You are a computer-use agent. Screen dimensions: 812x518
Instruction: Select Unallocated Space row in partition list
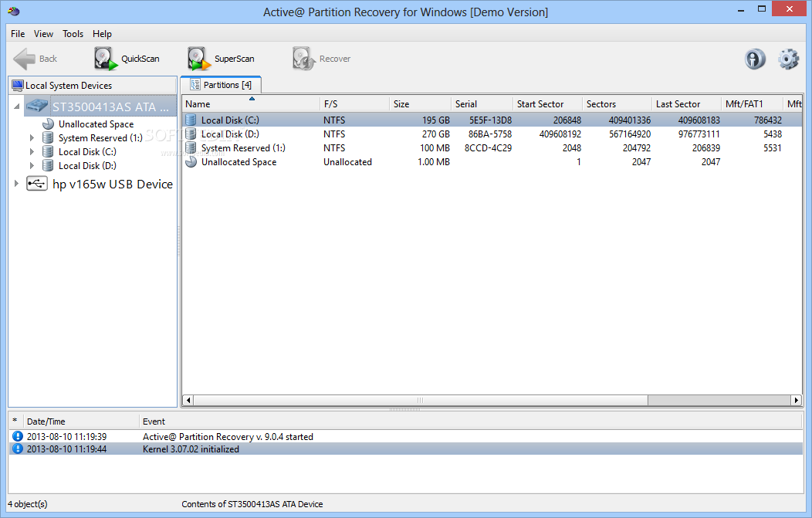492,162
